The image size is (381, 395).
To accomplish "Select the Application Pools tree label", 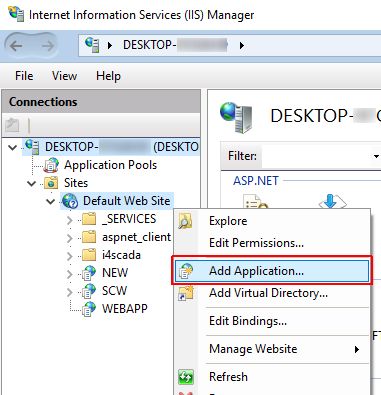I will pos(110,165).
